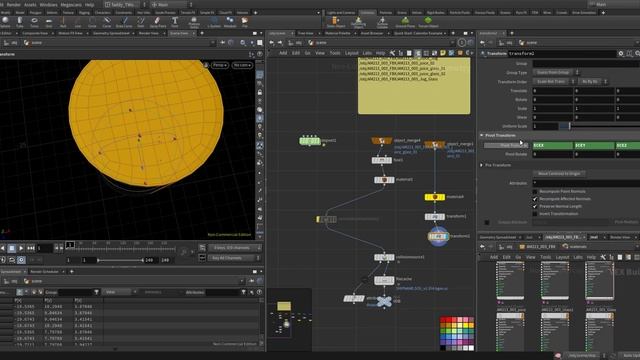Click the play forward button
The width and height of the screenshot is (640, 360).
21,248
